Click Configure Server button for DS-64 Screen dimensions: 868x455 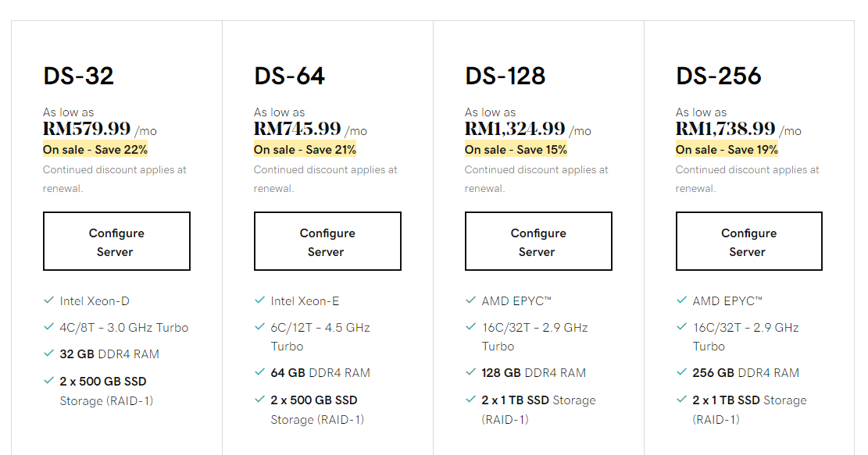coord(327,241)
